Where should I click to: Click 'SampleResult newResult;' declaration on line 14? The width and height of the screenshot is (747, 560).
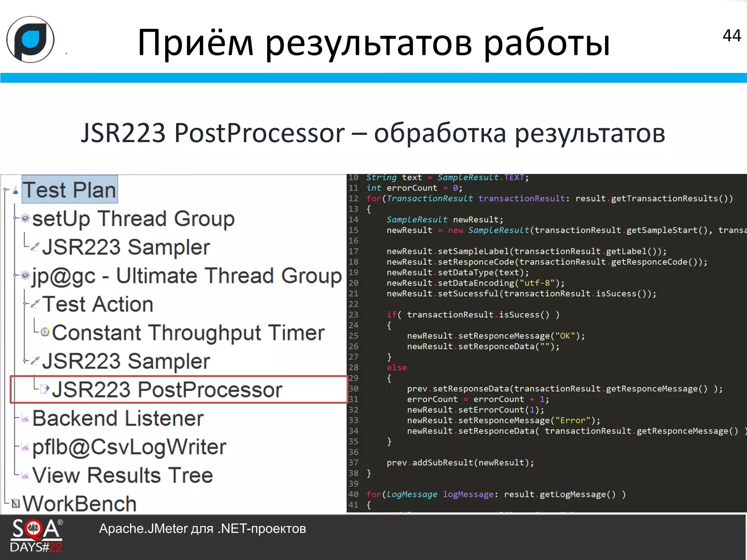445,220
